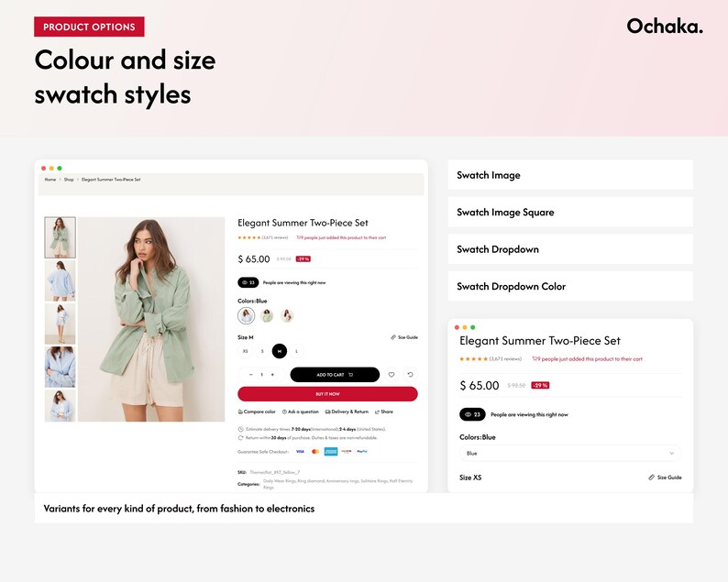Open Size Guide in dropdown preview window
The width and height of the screenshot is (728, 582).
coord(665,478)
